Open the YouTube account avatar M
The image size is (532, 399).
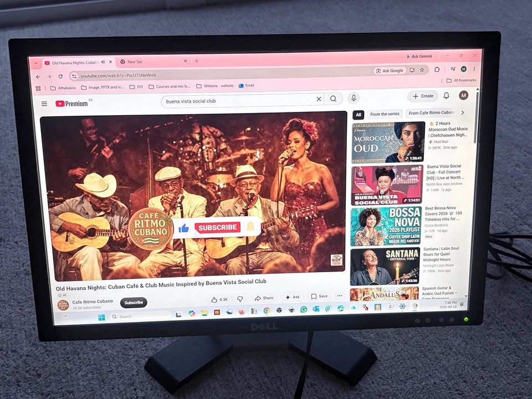click(463, 95)
